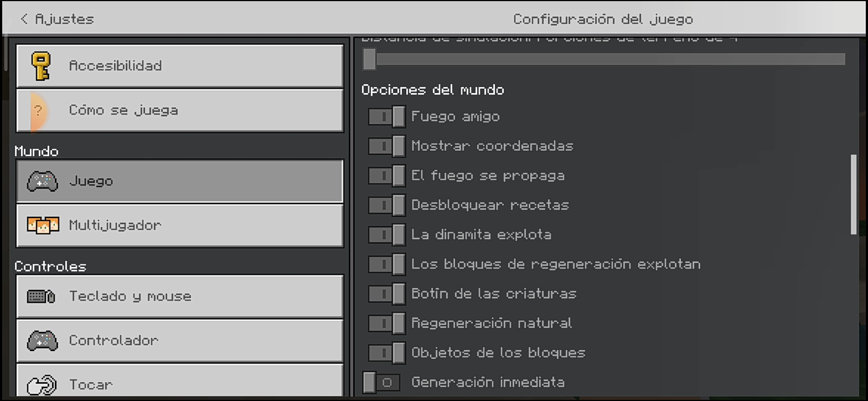Click the gamepad icon beside Juego
The height and width of the screenshot is (401, 868).
[x=42, y=181]
